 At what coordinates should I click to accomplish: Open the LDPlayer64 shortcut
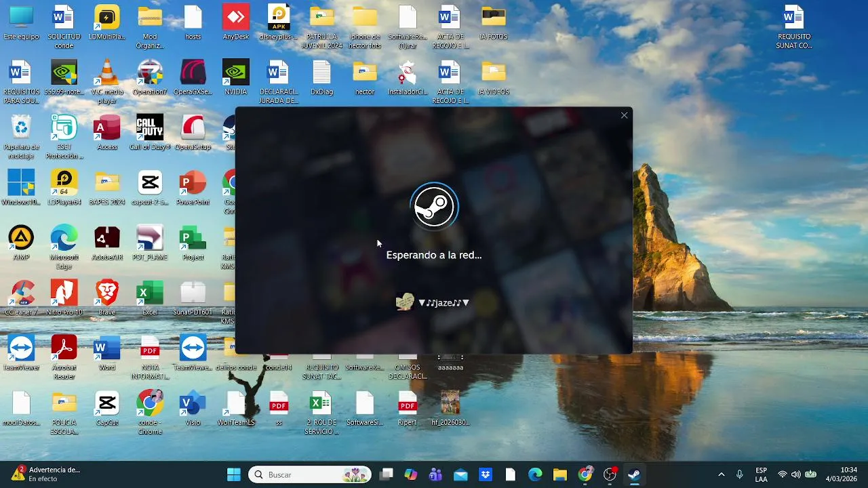pyautogui.click(x=64, y=188)
